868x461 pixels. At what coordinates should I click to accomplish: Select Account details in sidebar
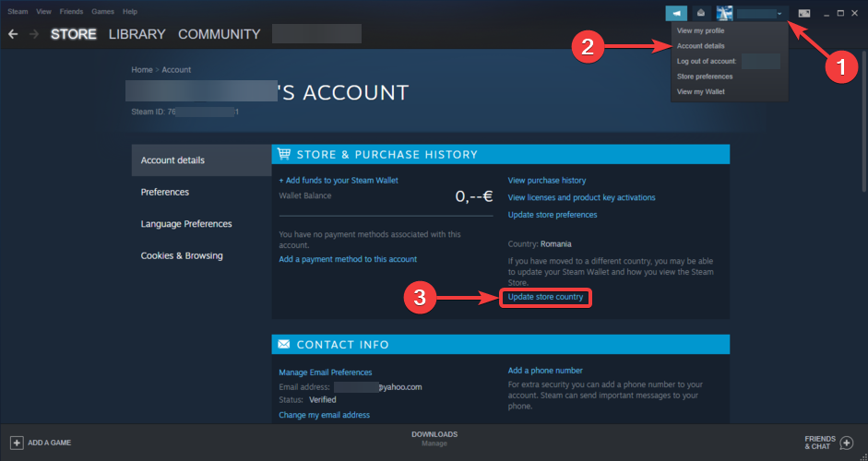pos(201,160)
